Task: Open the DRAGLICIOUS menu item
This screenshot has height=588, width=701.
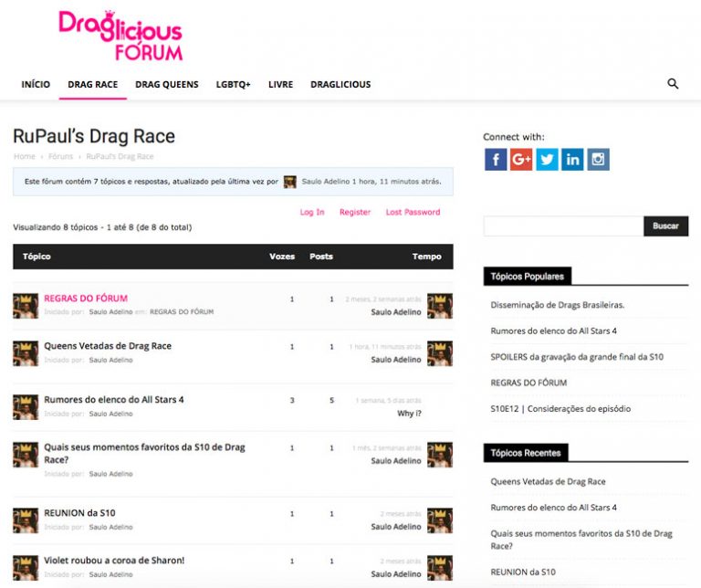Action: (340, 85)
